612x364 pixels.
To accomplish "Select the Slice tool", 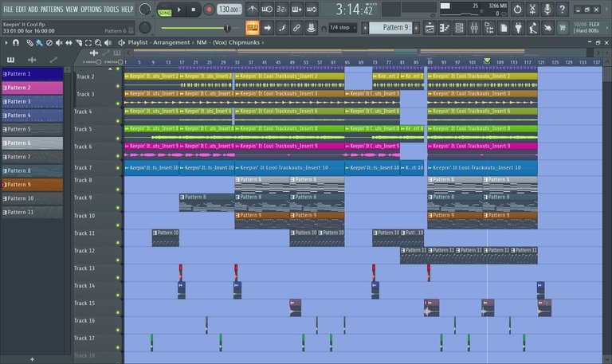I will (x=79, y=42).
